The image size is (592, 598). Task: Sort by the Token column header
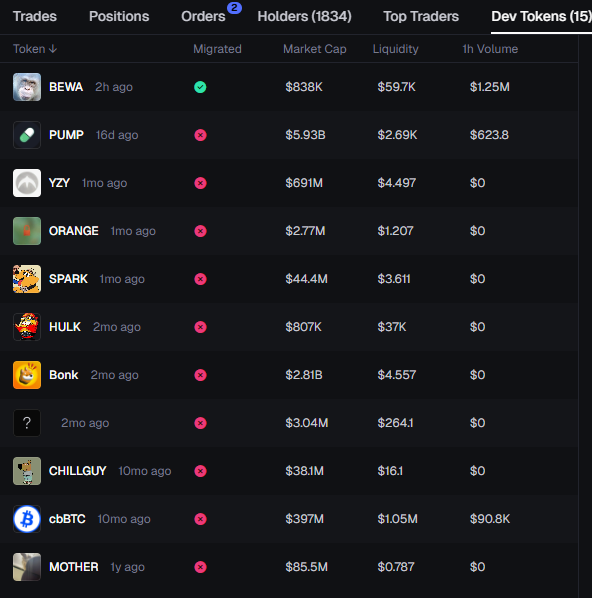35,49
